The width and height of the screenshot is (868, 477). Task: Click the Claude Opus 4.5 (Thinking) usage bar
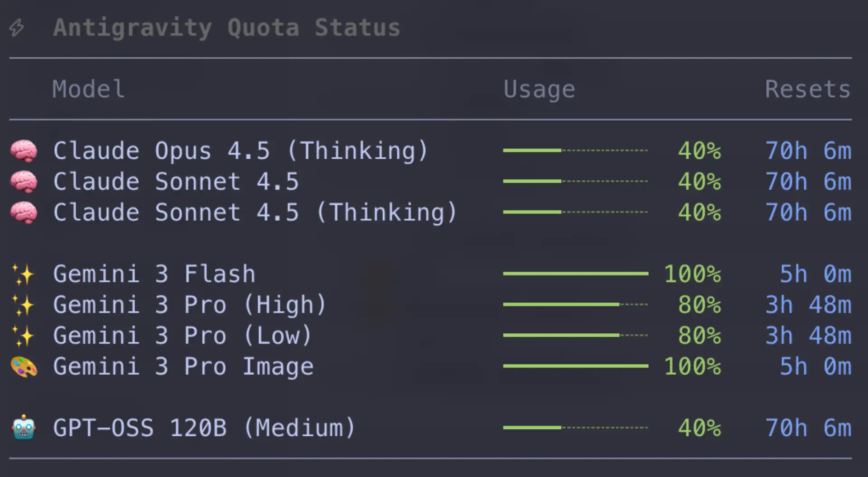(576, 151)
